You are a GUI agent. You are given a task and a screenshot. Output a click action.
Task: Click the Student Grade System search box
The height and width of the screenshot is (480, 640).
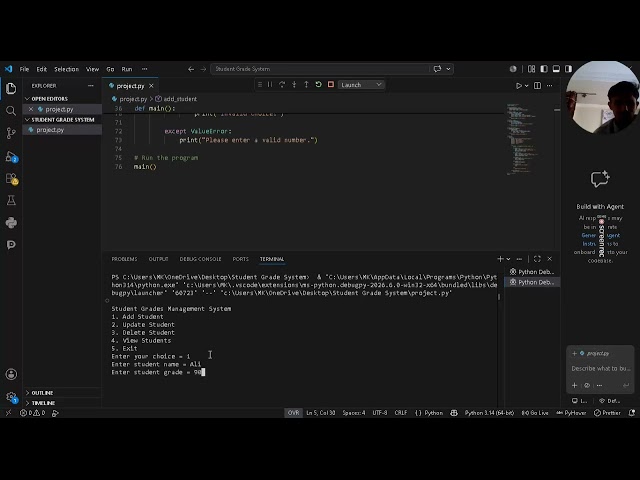click(x=320, y=69)
